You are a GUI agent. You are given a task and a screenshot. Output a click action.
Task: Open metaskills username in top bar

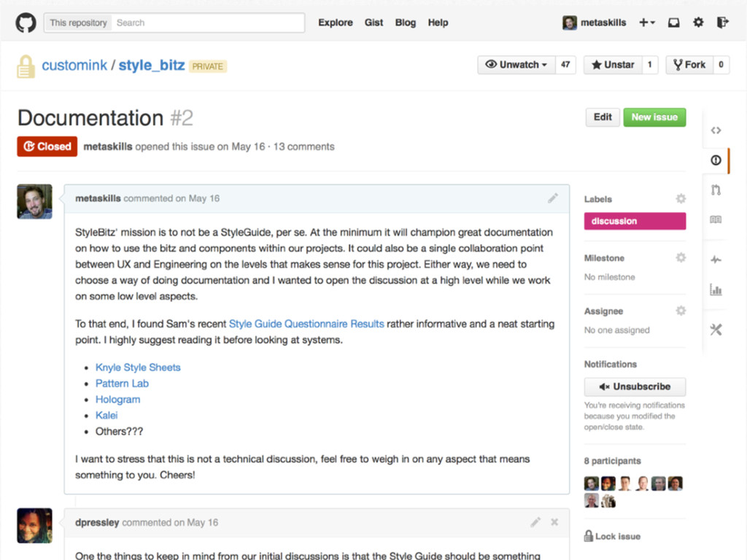[603, 23]
